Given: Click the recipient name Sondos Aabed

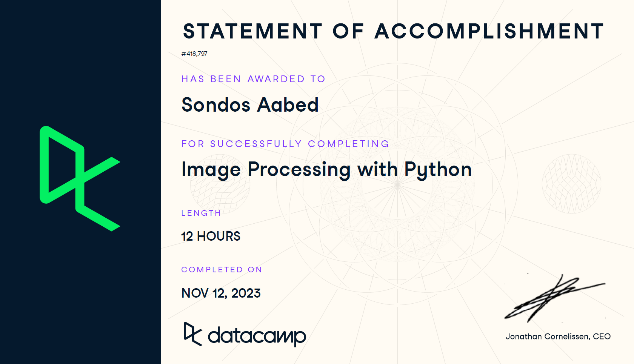Looking at the screenshot, I should point(250,104).
